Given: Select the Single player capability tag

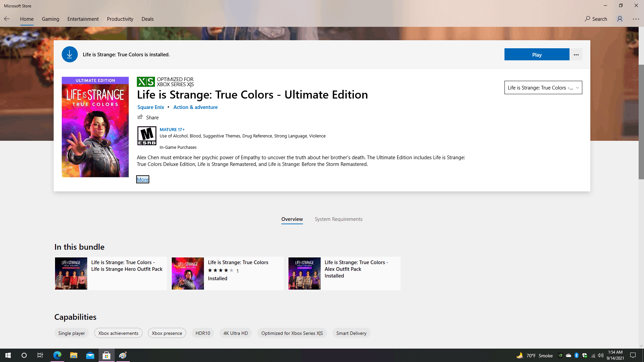Looking at the screenshot, I should coord(71,333).
